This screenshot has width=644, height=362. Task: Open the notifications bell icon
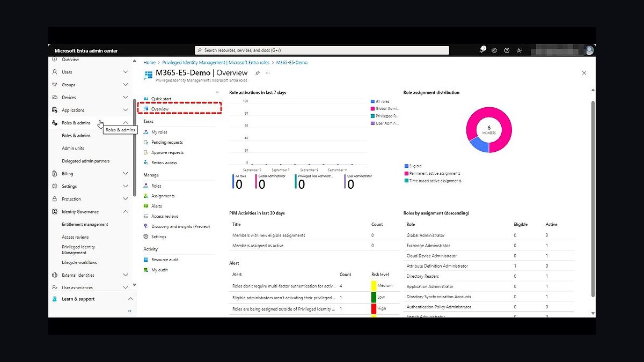(482, 50)
